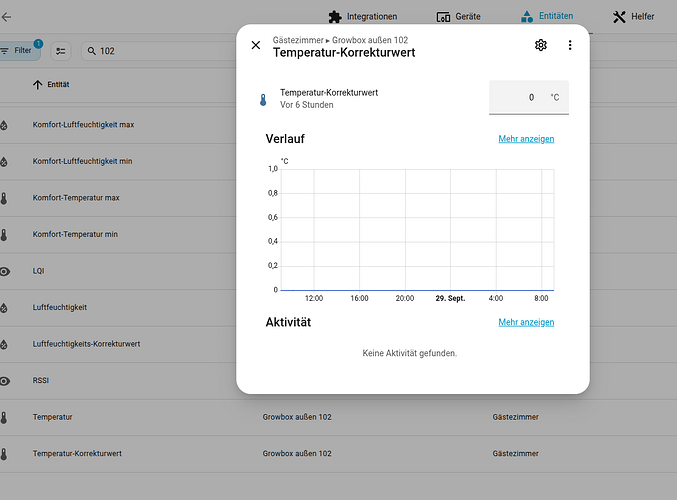Click Growbox außen 102 in Temperatur row
Screen dimensions: 677x500
pyautogui.click(x=297, y=417)
